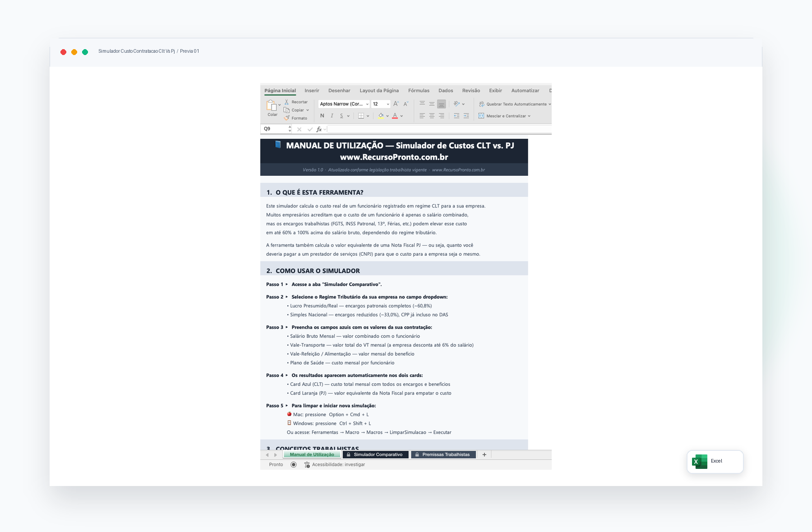Toggle bold with the N button

coord(322,116)
